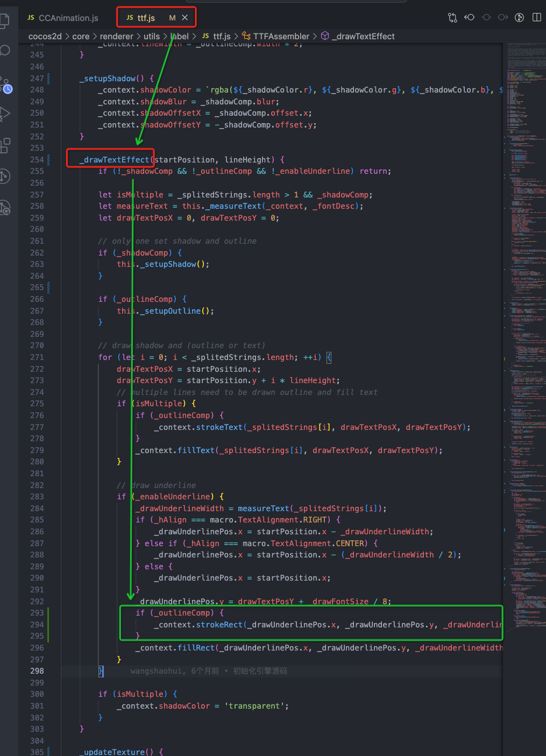Open the GitLens inspect view with magnifier
This screenshot has width=546, height=756.
point(5,208)
